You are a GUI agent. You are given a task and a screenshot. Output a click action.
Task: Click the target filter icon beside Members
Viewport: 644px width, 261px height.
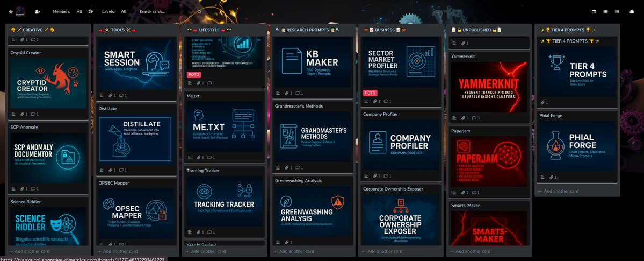[91, 12]
